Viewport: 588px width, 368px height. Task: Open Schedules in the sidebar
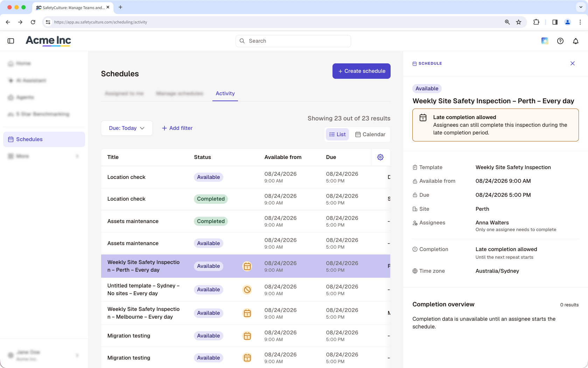click(x=44, y=139)
